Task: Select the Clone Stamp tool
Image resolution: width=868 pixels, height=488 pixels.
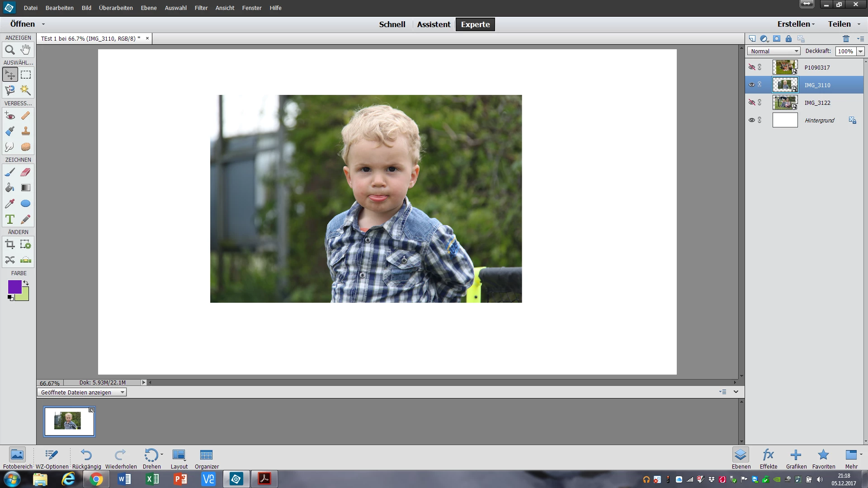Action: tap(26, 131)
